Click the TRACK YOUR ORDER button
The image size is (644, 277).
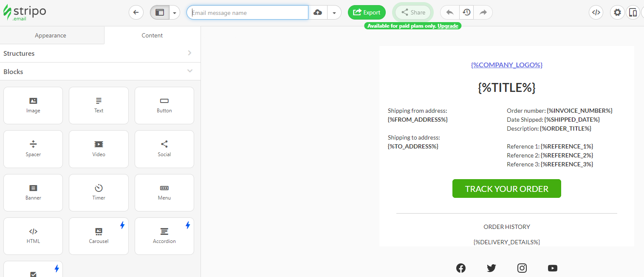(x=507, y=188)
